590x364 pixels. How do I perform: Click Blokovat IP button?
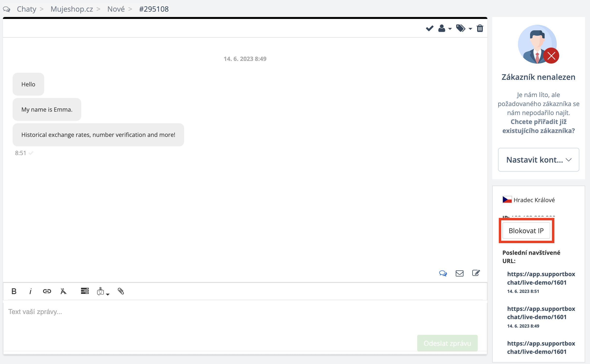click(526, 231)
